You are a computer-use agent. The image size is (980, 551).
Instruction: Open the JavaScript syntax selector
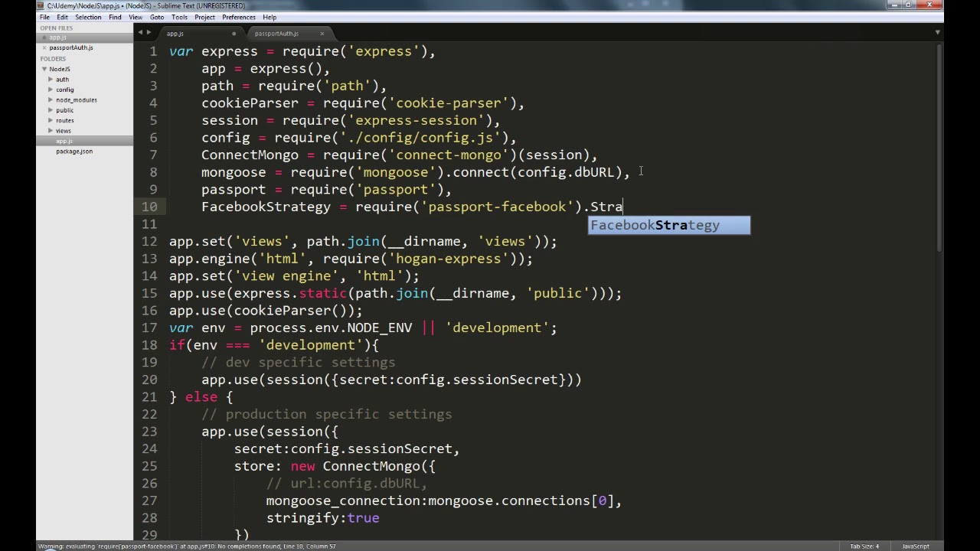tap(915, 546)
